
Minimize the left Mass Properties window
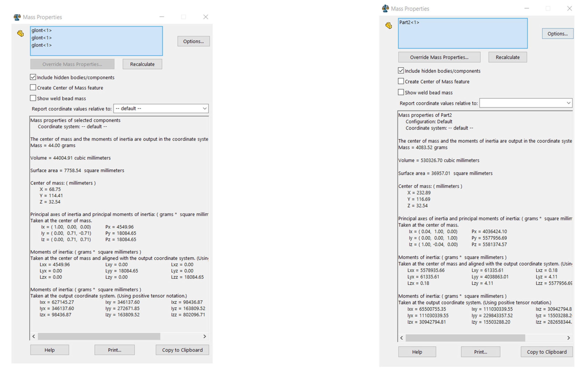click(x=162, y=17)
